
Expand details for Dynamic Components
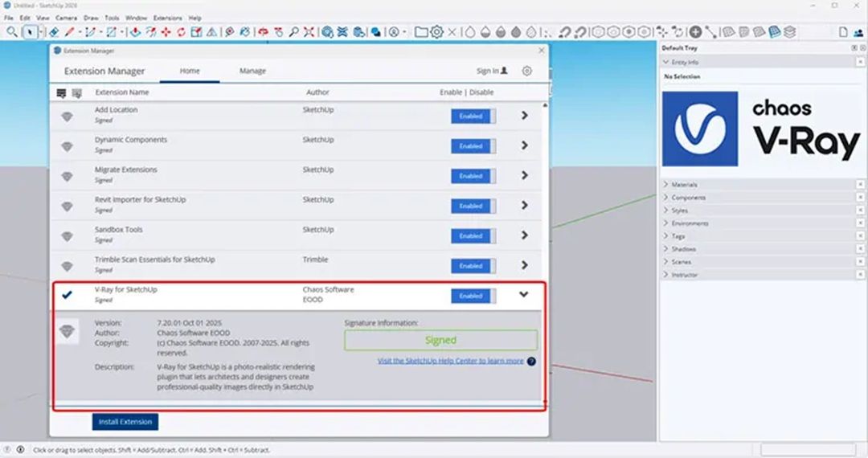[x=524, y=145]
